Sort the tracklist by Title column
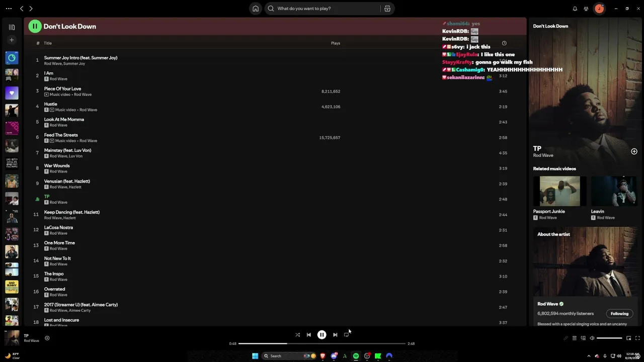The height and width of the screenshot is (362, 644). [x=48, y=43]
